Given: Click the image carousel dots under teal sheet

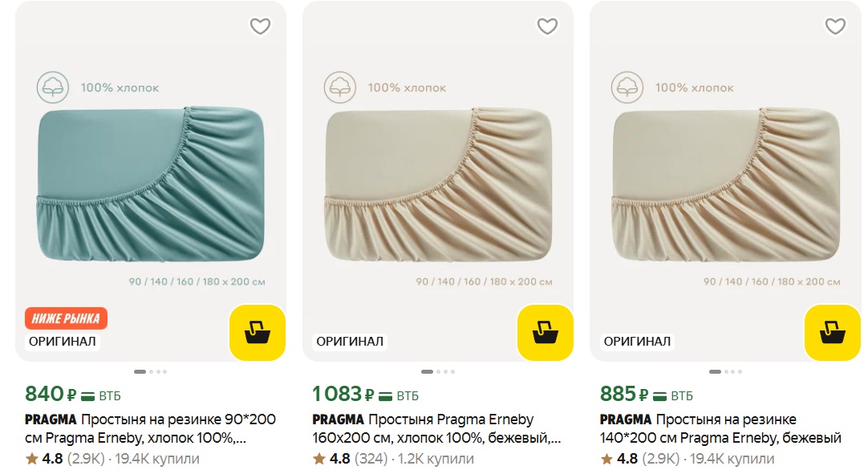Looking at the screenshot, I should click(x=151, y=371).
